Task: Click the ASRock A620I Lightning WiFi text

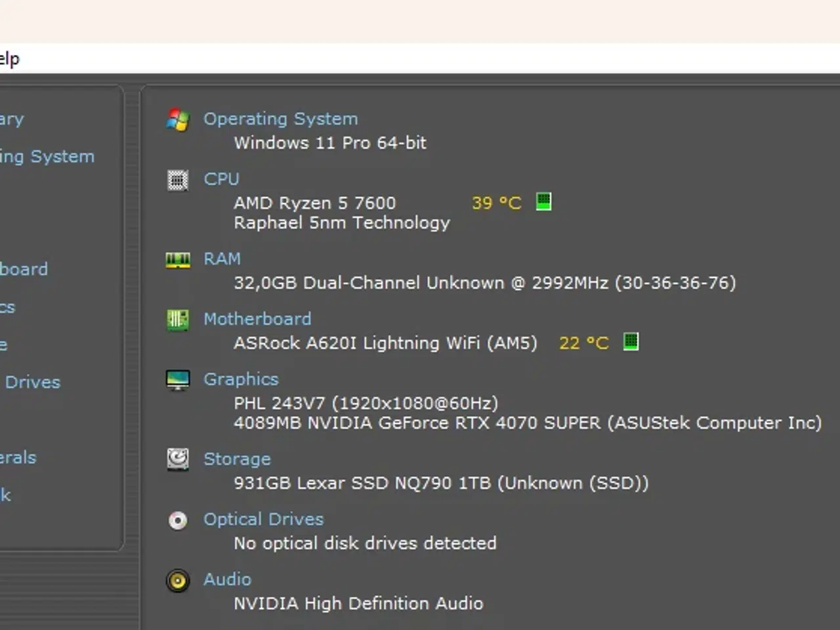Action: (385, 343)
